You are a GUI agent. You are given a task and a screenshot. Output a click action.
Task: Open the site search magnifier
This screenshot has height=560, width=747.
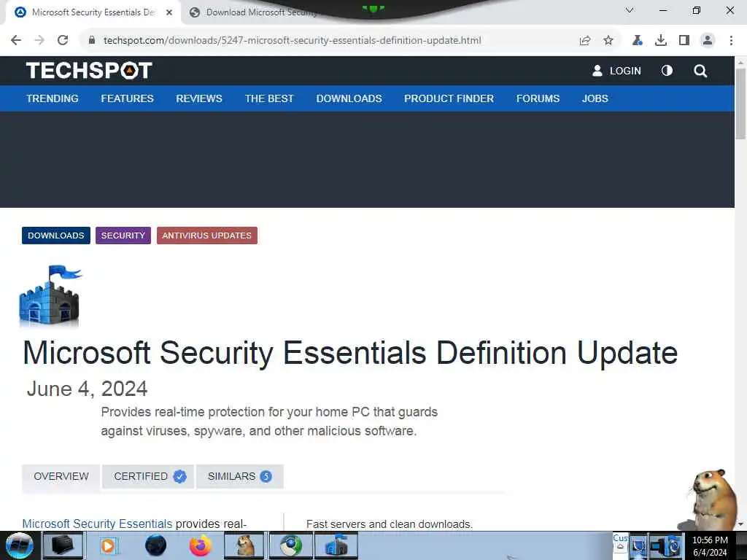tap(700, 71)
